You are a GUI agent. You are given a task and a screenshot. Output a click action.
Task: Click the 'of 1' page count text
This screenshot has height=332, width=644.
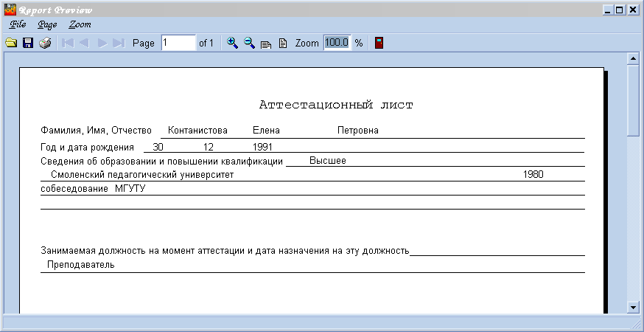pos(206,43)
